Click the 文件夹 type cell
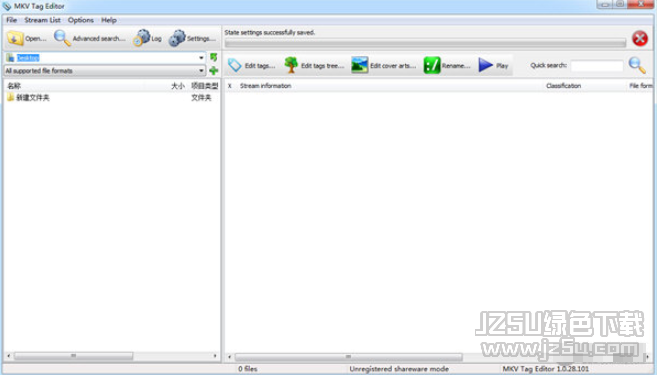The image size is (657, 375). (x=201, y=98)
